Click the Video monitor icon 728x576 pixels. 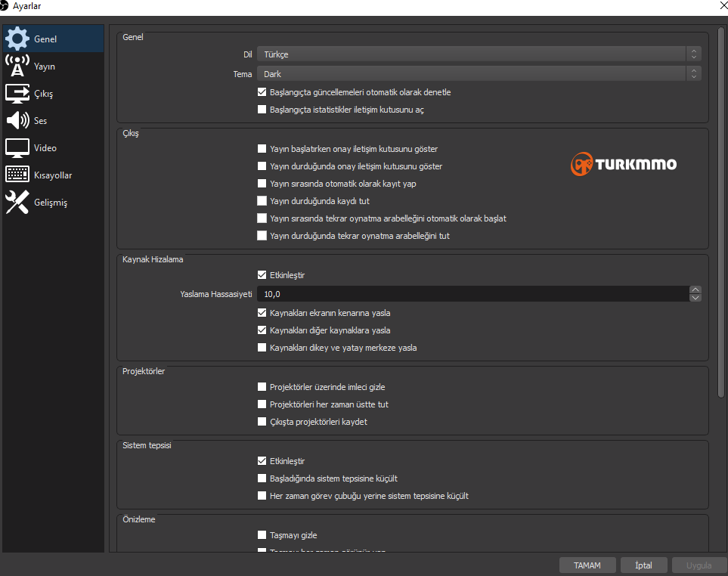pyautogui.click(x=17, y=148)
